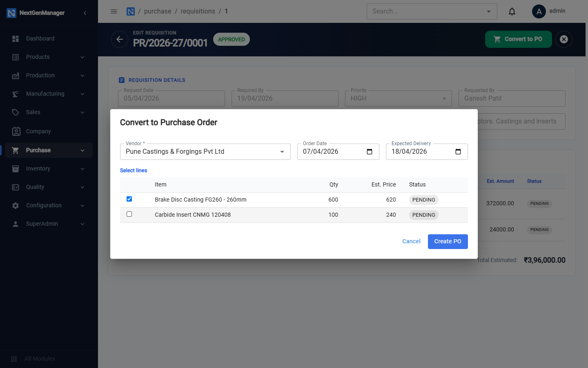Click the NextGenManager logo icon in sidebar
Screen dimensions: 588x368
click(11, 13)
